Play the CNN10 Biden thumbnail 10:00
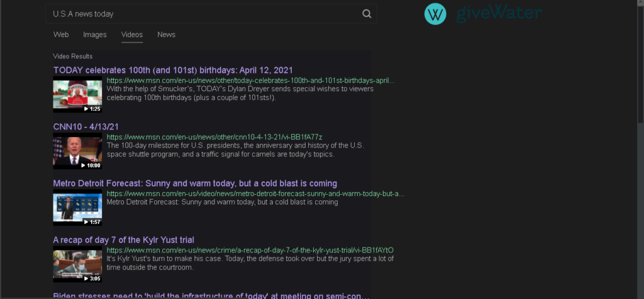This screenshot has height=299, width=644. 77,151
